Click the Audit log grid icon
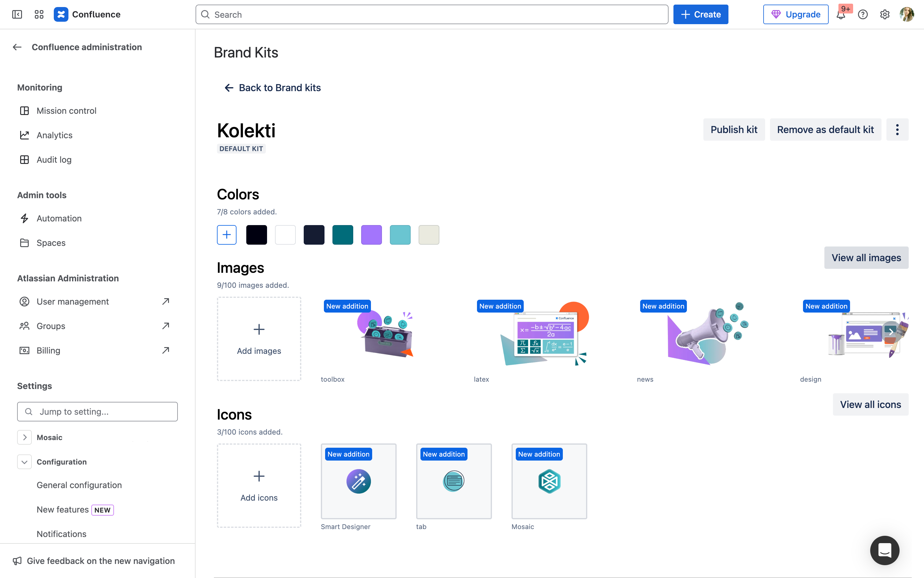Screen dimensions: 924x578 (x=24, y=160)
